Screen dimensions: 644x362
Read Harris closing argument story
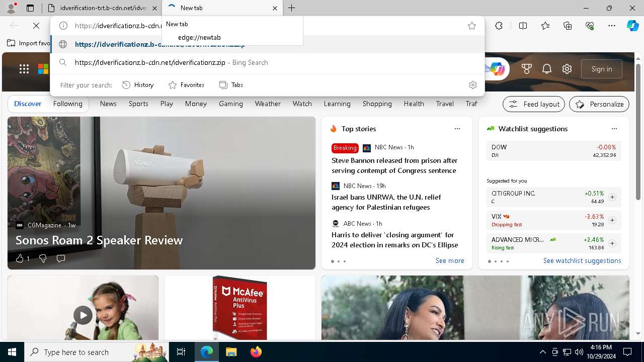[x=395, y=240]
